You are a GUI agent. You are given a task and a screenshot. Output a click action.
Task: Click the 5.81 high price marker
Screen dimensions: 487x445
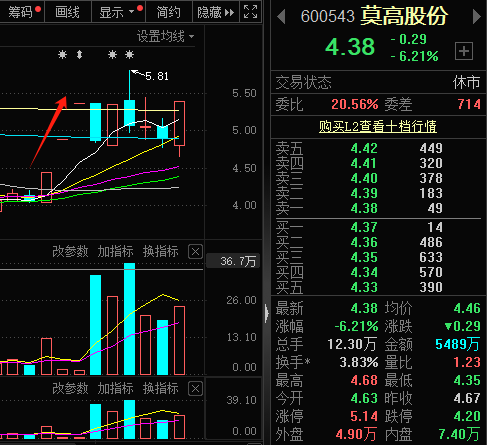pos(157,76)
